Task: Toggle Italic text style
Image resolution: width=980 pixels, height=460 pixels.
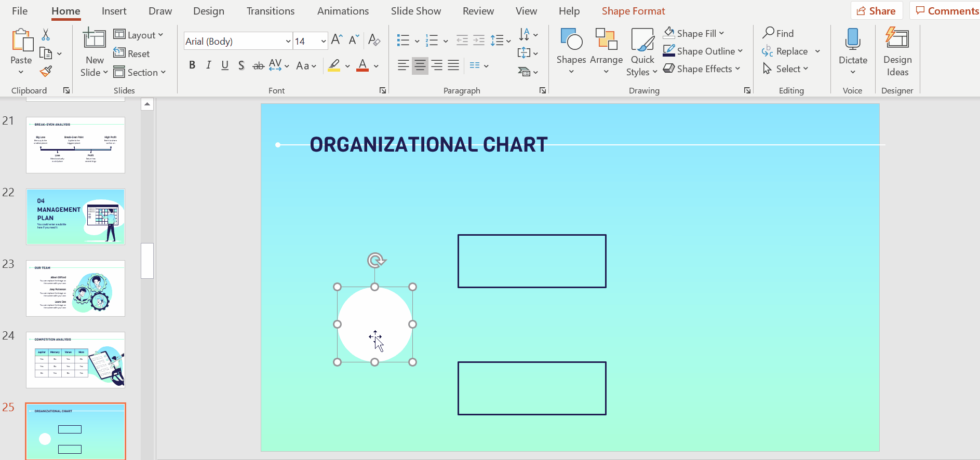Action: [208, 65]
